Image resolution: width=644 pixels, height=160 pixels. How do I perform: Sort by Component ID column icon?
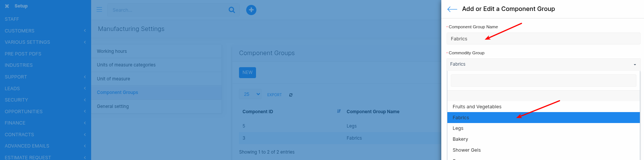338,111
